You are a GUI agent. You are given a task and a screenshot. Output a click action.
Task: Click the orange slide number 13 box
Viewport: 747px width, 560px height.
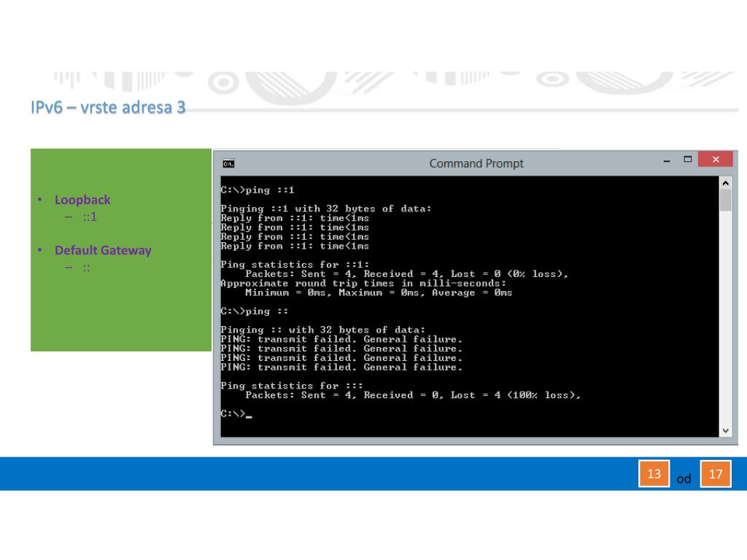(654, 474)
